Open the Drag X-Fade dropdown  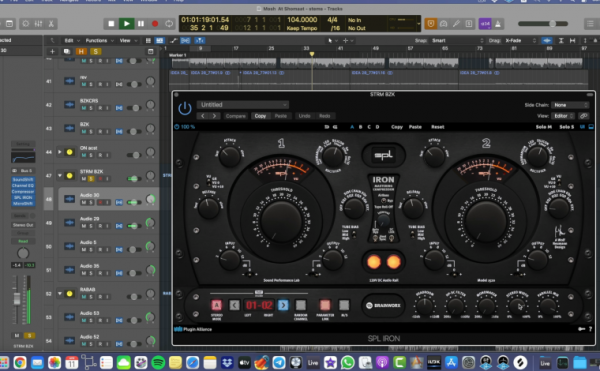[521, 41]
